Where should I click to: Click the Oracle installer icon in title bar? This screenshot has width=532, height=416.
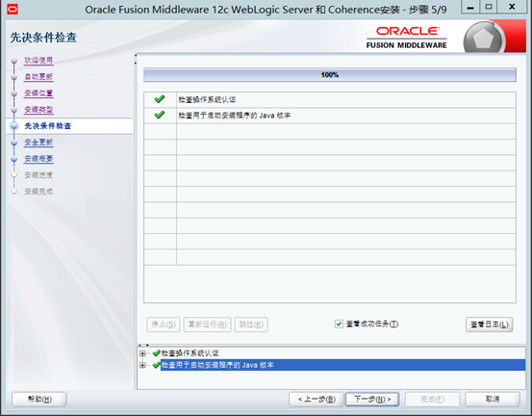(x=13, y=10)
